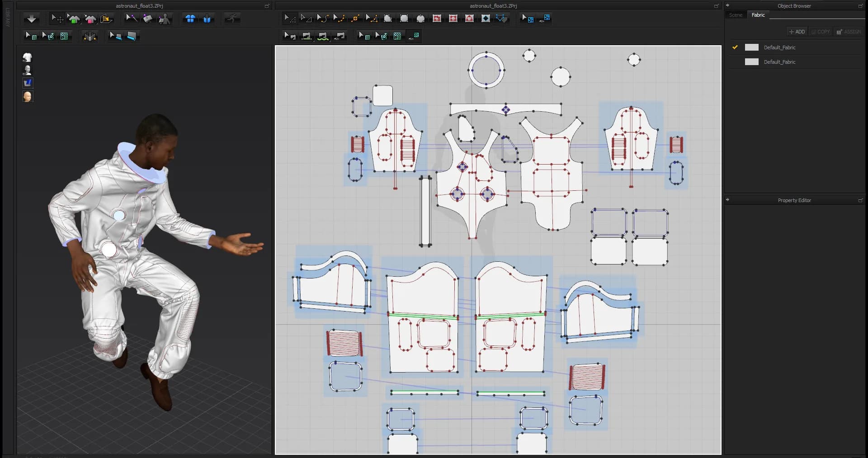
Task: Select the second Default_Fabric row text
Action: 780,62
